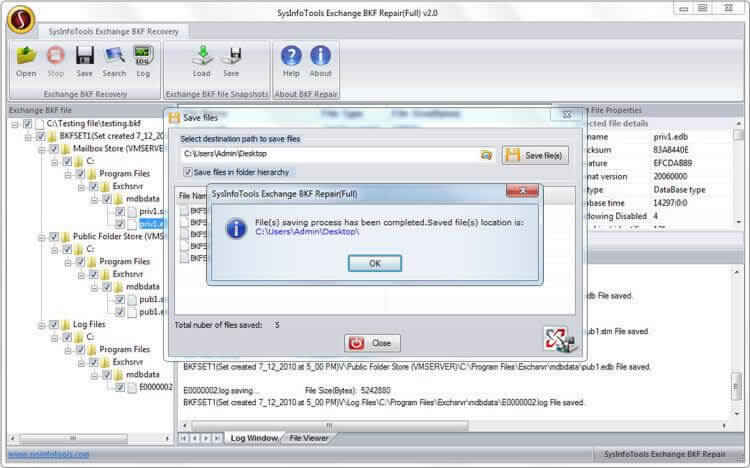The width and height of the screenshot is (750, 468).
Task: Collapse Exchsrvr node under Public Folder Store
Action: 82,275
